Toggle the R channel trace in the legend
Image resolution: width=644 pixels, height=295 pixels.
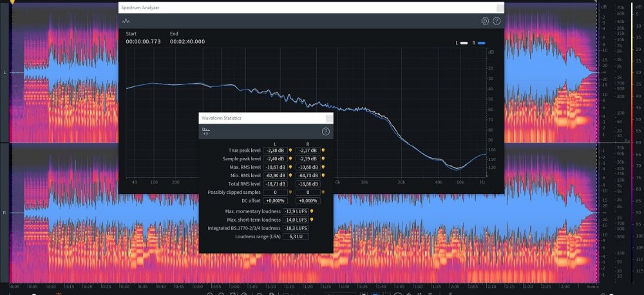(478, 43)
